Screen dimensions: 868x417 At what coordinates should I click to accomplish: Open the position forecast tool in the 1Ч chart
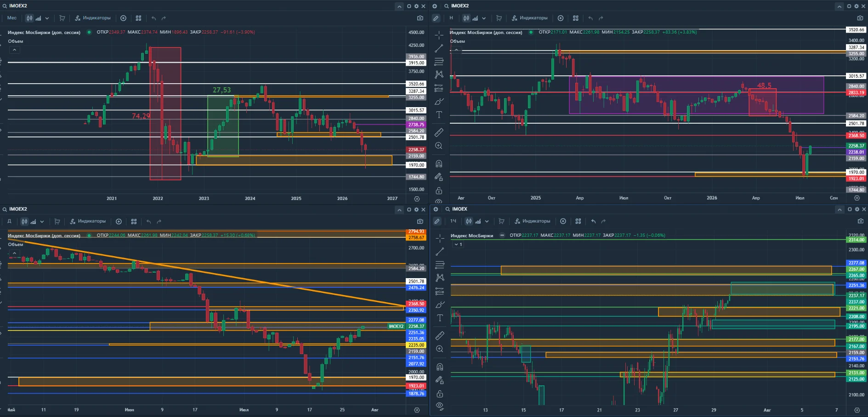[x=440, y=291]
